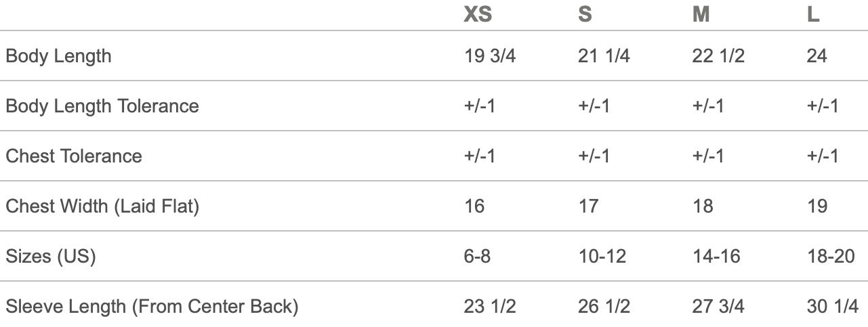Click the 27 3/4 sleeve length cell

tap(718, 306)
